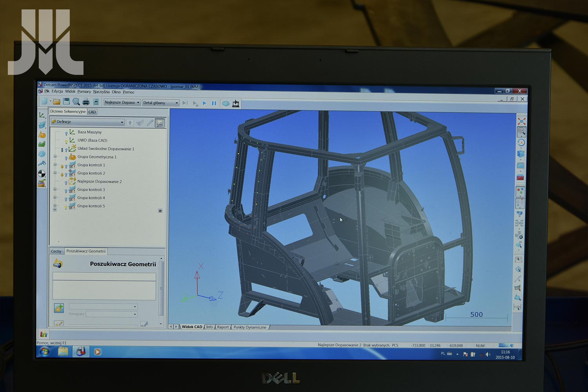Screen dimensions: 588x392
Task: Save the document with the floppy disk icon
Action: click(x=66, y=102)
